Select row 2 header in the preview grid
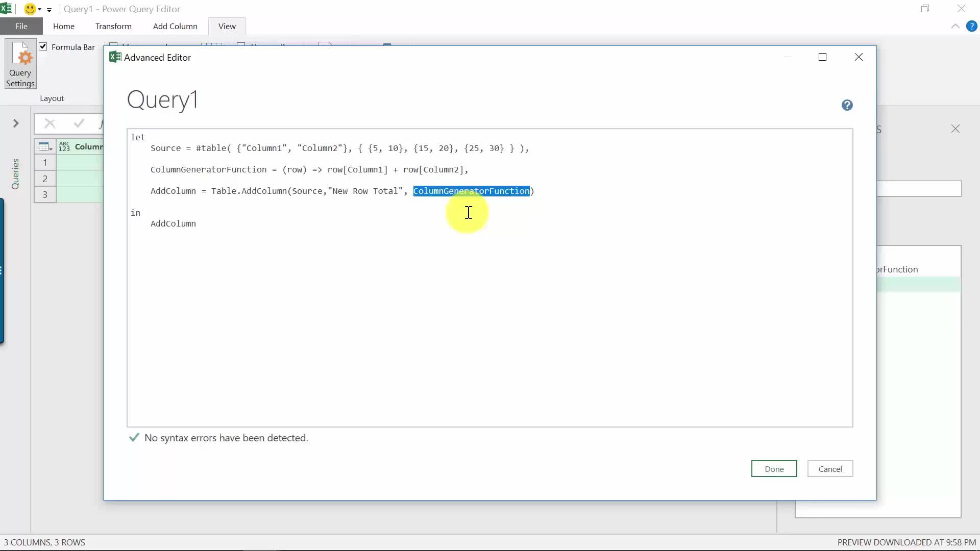The width and height of the screenshot is (980, 551). point(45,179)
